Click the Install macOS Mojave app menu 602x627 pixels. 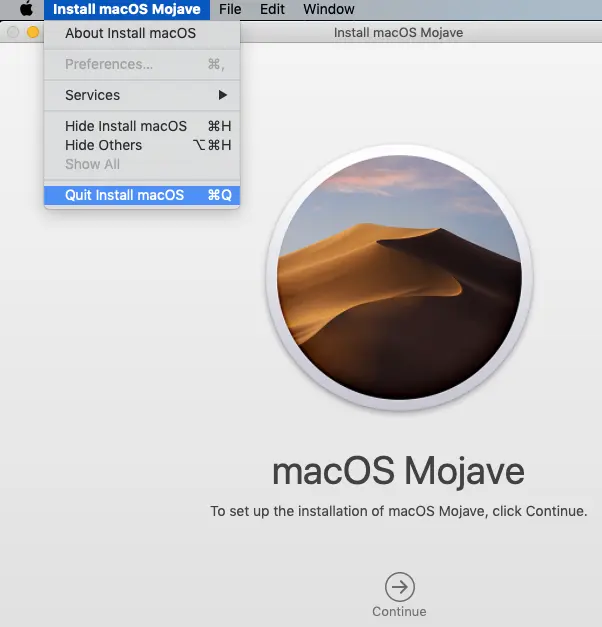(127, 9)
